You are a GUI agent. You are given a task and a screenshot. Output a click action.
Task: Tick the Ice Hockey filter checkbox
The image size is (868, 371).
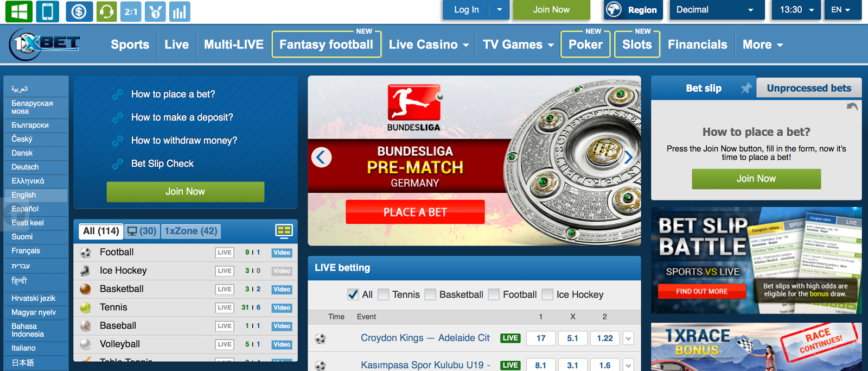[547, 294]
